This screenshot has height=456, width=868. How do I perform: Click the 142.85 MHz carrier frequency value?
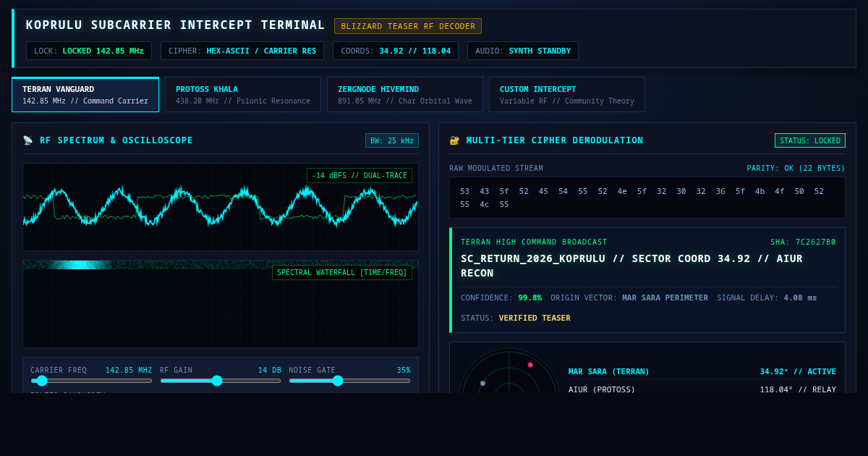tap(129, 370)
